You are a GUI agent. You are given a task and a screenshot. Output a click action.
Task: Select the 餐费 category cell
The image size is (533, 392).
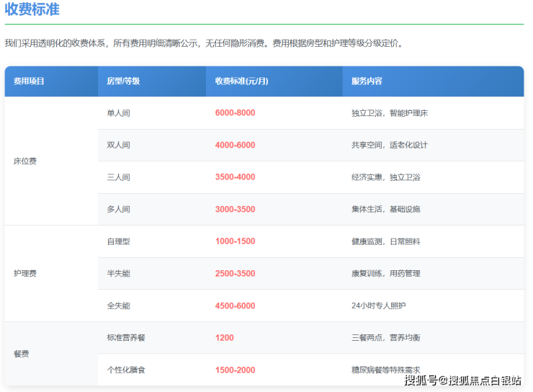click(21, 354)
